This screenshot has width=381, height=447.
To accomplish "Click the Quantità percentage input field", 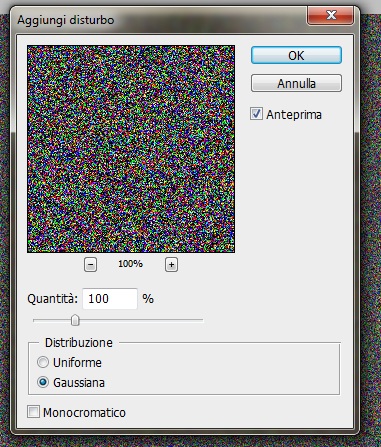I will 110,299.
